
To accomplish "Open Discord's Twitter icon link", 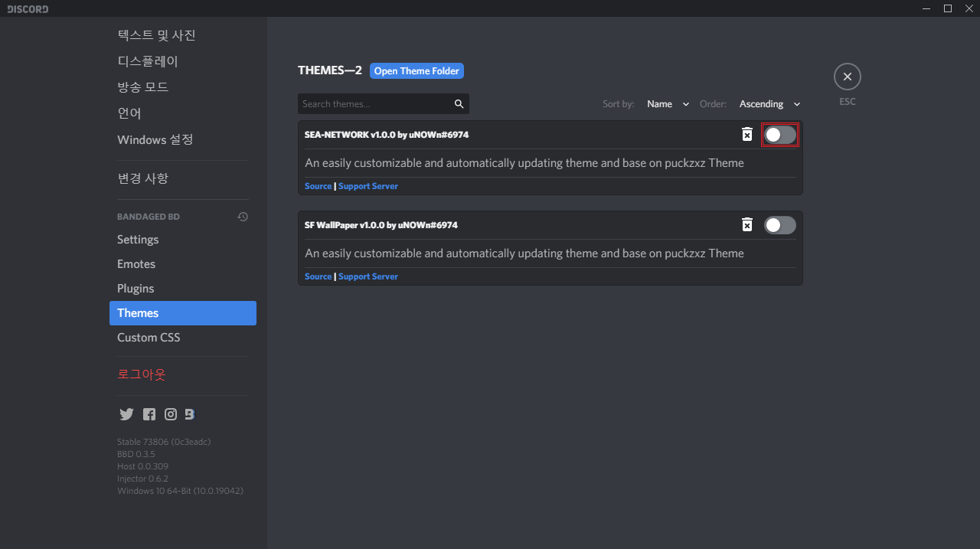I will tap(126, 414).
